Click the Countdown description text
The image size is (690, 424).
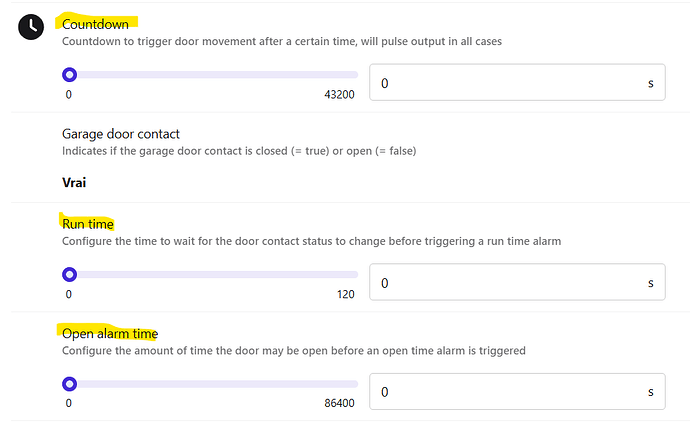[283, 42]
